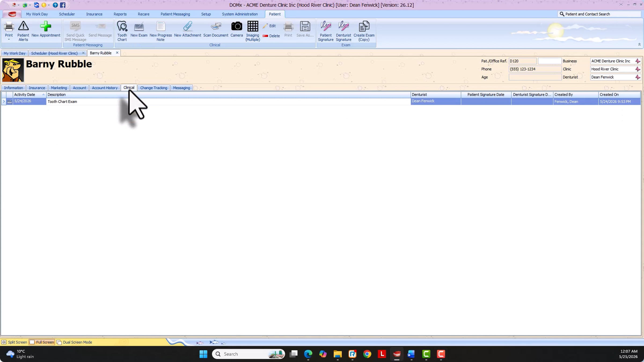Click the Age field

coord(535,77)
